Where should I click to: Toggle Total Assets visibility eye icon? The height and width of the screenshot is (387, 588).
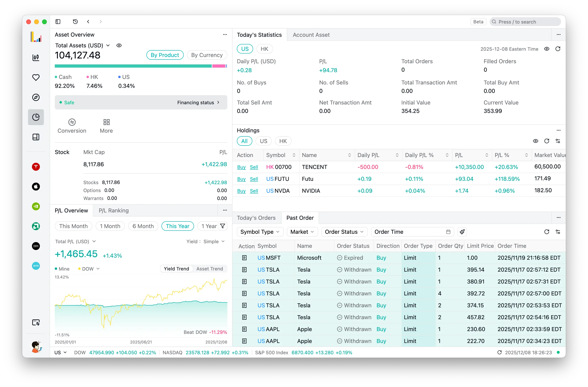click(x=119, y=45)
